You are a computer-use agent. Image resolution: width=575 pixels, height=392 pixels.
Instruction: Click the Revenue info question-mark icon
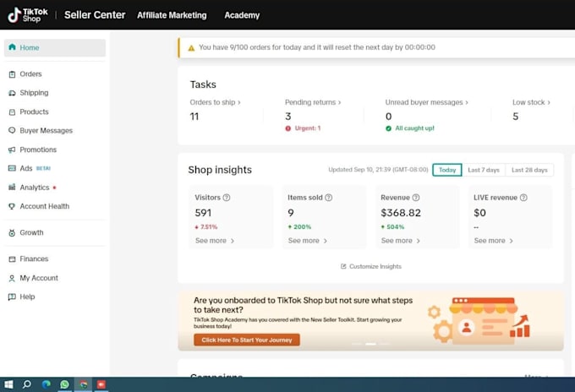point(416,198)
